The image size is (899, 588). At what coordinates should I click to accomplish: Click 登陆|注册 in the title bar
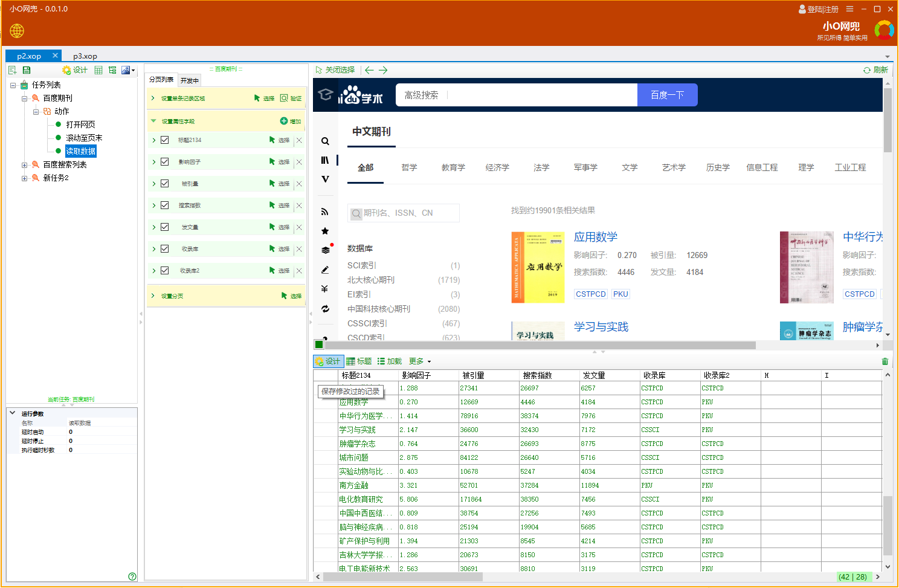(x=819, y=9)
